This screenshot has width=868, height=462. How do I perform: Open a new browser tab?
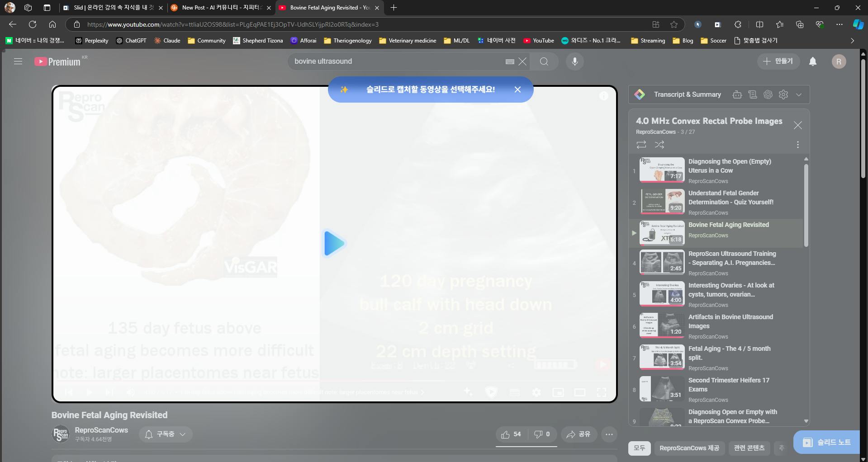[394, 8]
